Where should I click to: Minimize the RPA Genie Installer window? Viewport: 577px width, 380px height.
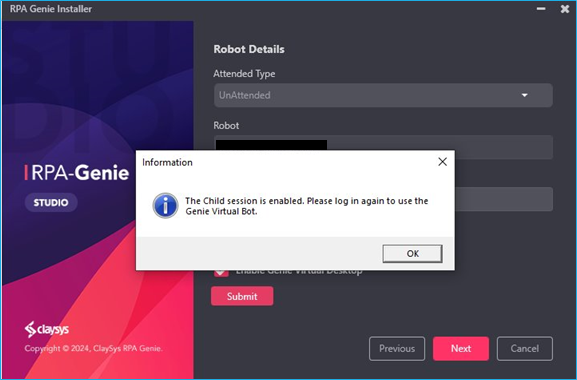tap(541, 9)
